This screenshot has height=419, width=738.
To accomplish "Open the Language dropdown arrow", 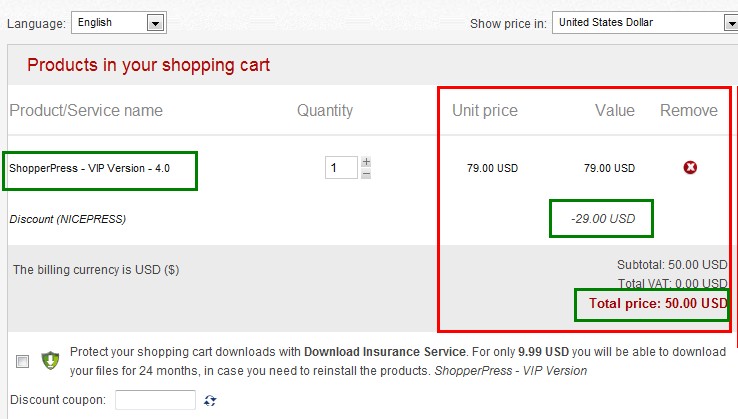I will click(155, 23).
